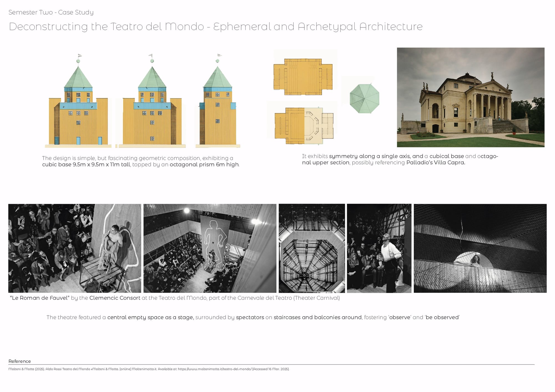Open the moltenimotta.it reference URL
The width and height of the screenshot is (555, 392).
215,369
